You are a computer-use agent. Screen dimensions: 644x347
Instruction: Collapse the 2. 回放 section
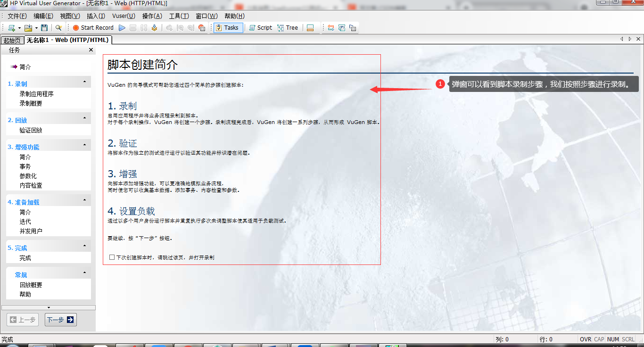(x=84, y=118)
